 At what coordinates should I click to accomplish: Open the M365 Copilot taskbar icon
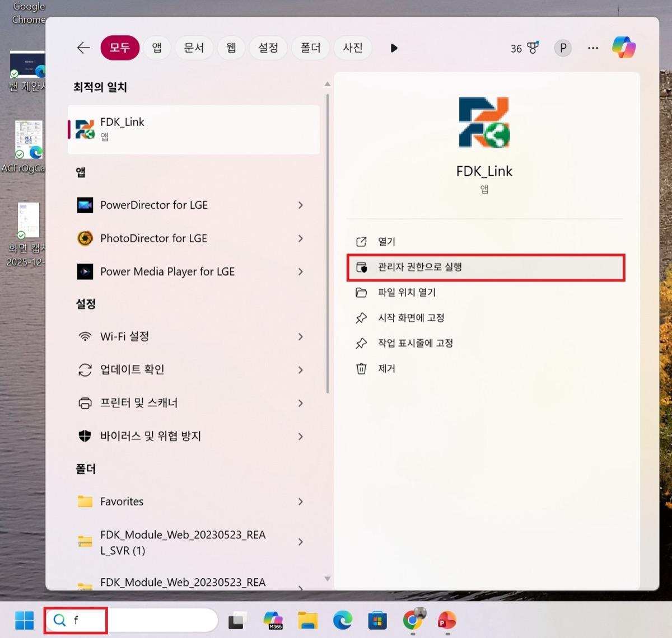click(x=273, y=620)
